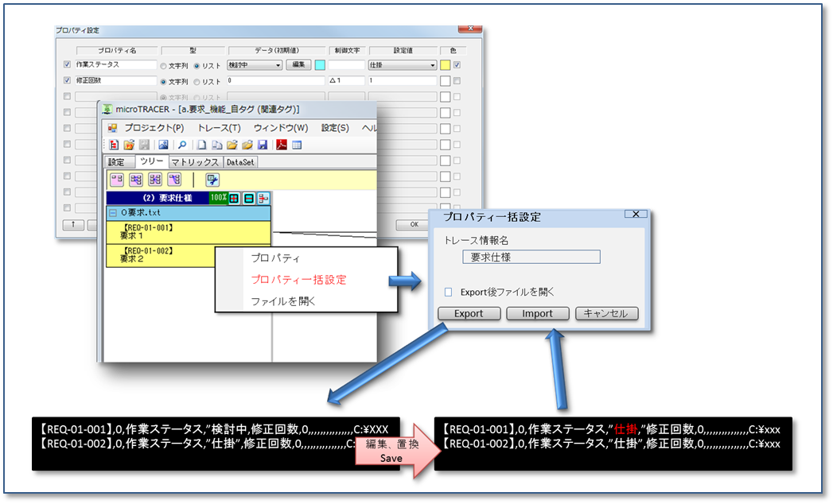The width and height of the screenshot is (833, 504).
Task: Click the red PDF export icon
Action: [282, 145]
